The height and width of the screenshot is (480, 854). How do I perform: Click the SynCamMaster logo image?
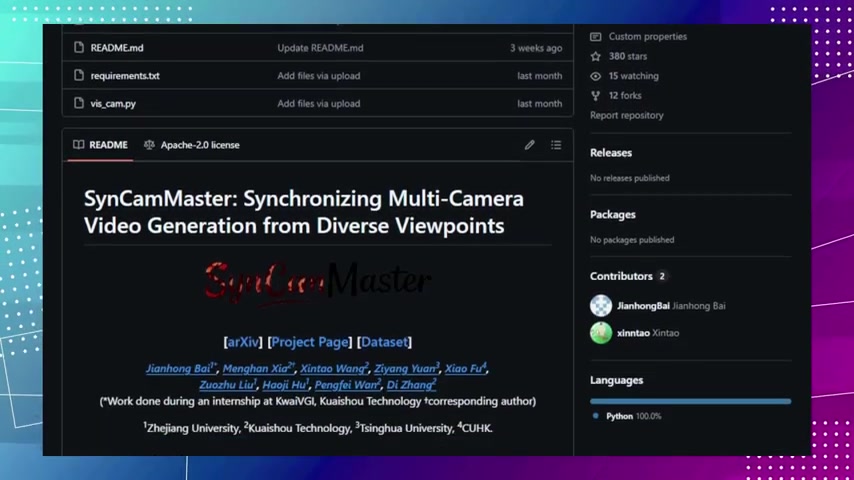(317, 282)
